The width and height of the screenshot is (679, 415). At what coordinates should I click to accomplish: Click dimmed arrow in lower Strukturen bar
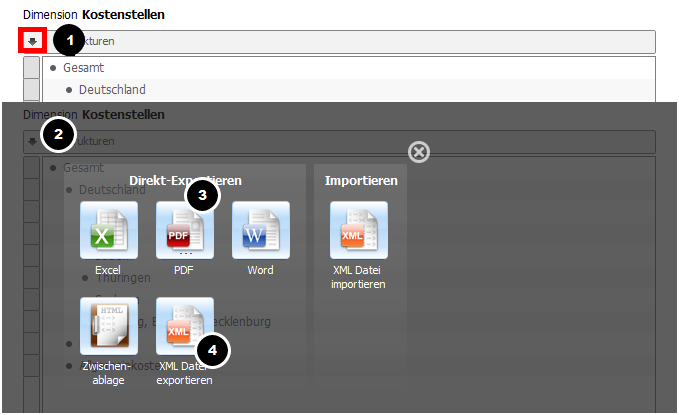coord(32,141)
